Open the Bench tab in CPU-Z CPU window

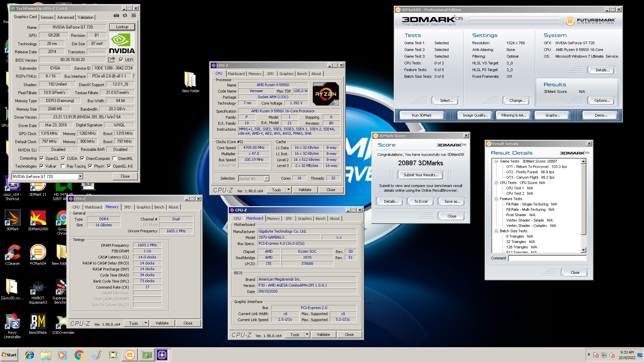pos(302,74)
